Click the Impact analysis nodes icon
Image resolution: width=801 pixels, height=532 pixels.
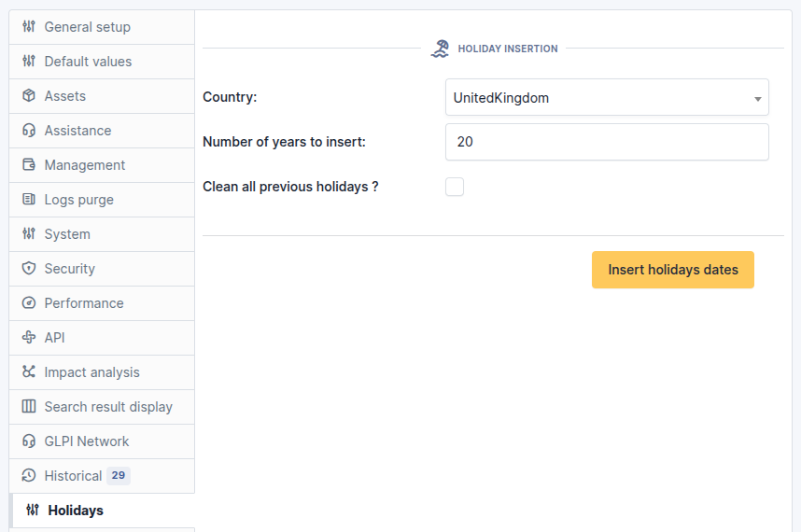29,372
